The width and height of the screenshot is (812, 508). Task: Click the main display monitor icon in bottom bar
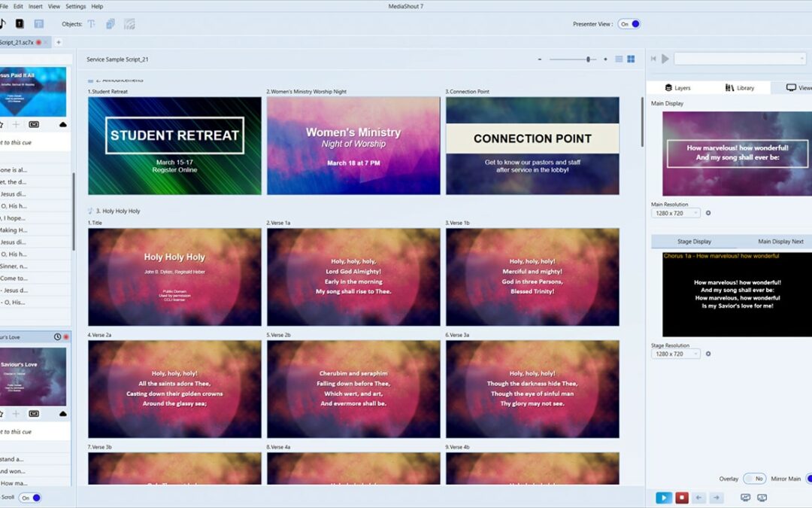[745, 497]
